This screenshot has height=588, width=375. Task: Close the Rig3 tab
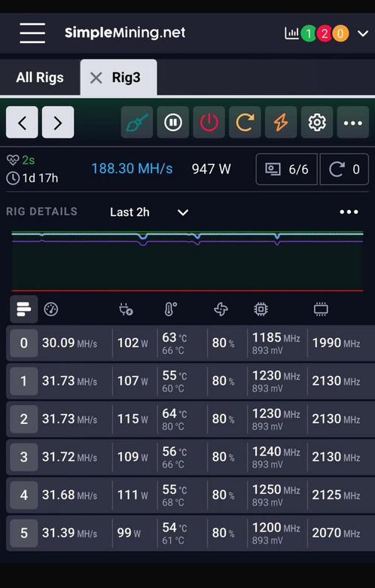click(96, 78)
